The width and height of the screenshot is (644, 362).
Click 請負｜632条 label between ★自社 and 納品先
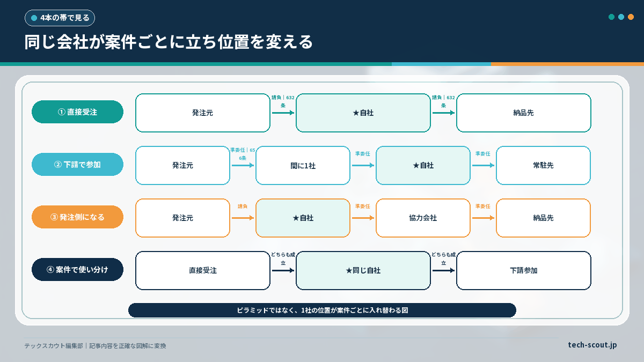[443, 101]
